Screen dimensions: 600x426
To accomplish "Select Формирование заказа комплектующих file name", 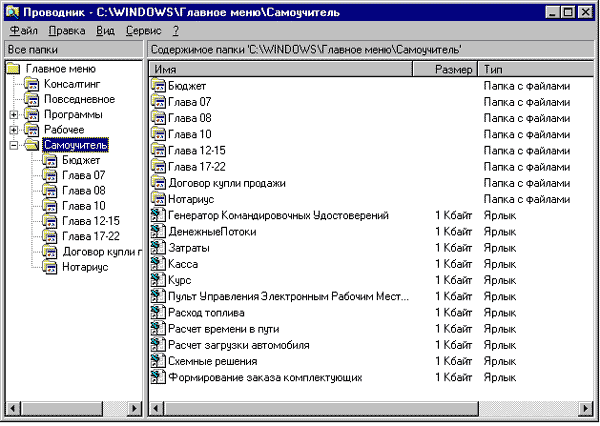I will click(265, 377).
